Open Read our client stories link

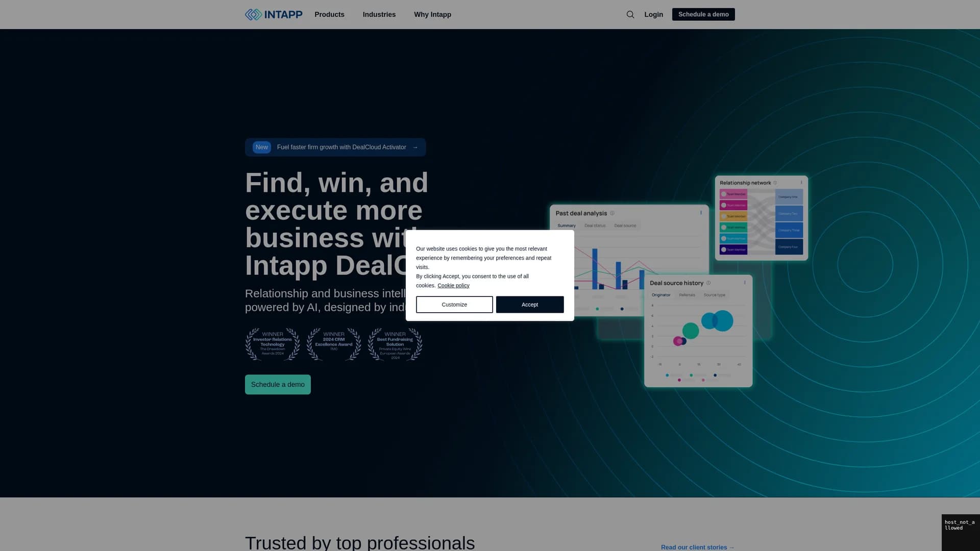click(698, 547)
